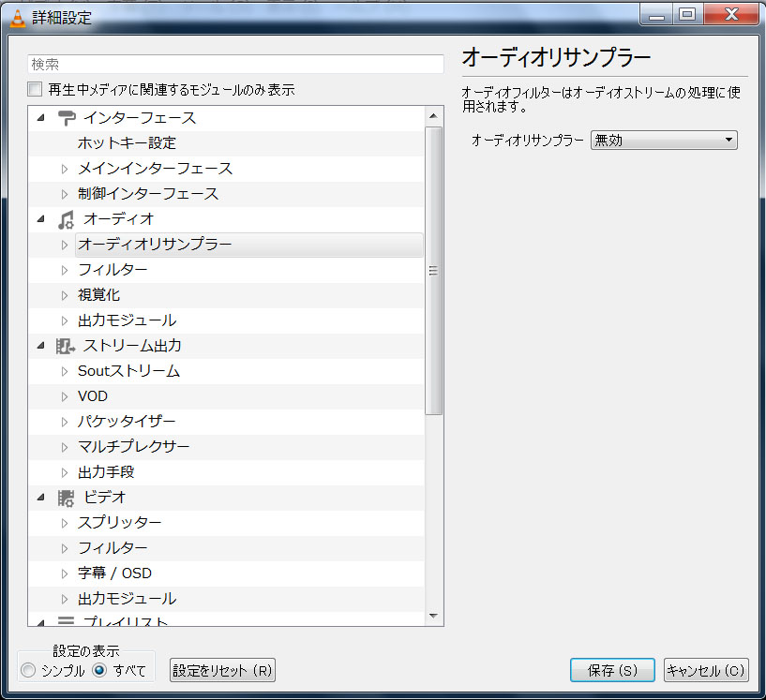Select VOD tree item

(x=93, y=396)
